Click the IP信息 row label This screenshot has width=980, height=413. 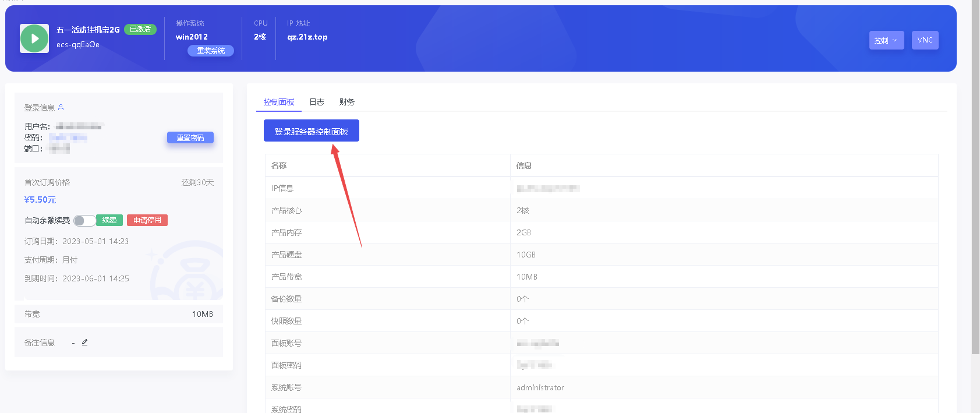[282, 188]
